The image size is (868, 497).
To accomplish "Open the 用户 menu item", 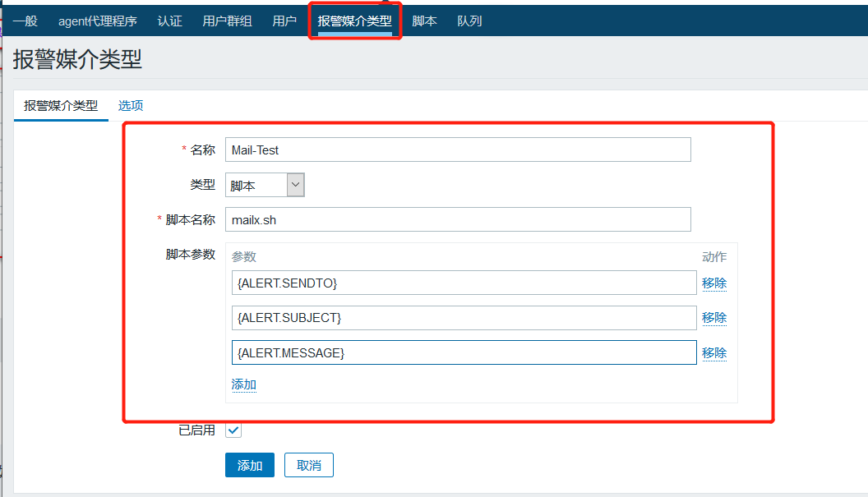I will tap(284, 21).
